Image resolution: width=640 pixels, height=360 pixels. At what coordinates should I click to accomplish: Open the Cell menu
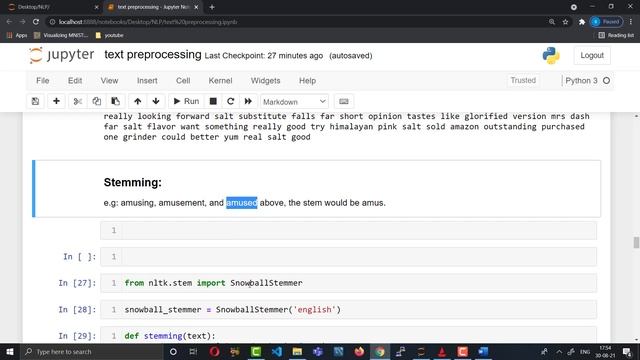pyautogui.click(x=183, y=81)
